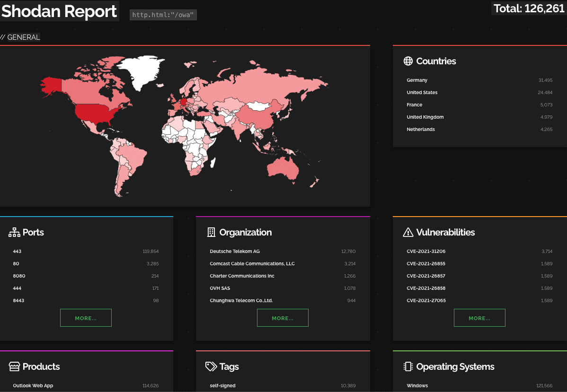Select Netherlands in Countries list
This screenshot has width=567, height=392.
[479, 130]
